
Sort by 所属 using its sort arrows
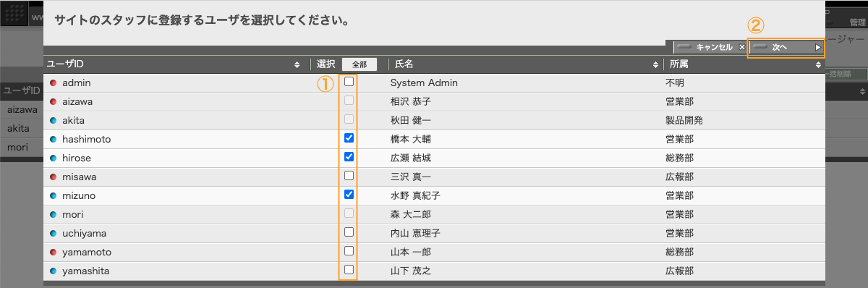point(818,64)
